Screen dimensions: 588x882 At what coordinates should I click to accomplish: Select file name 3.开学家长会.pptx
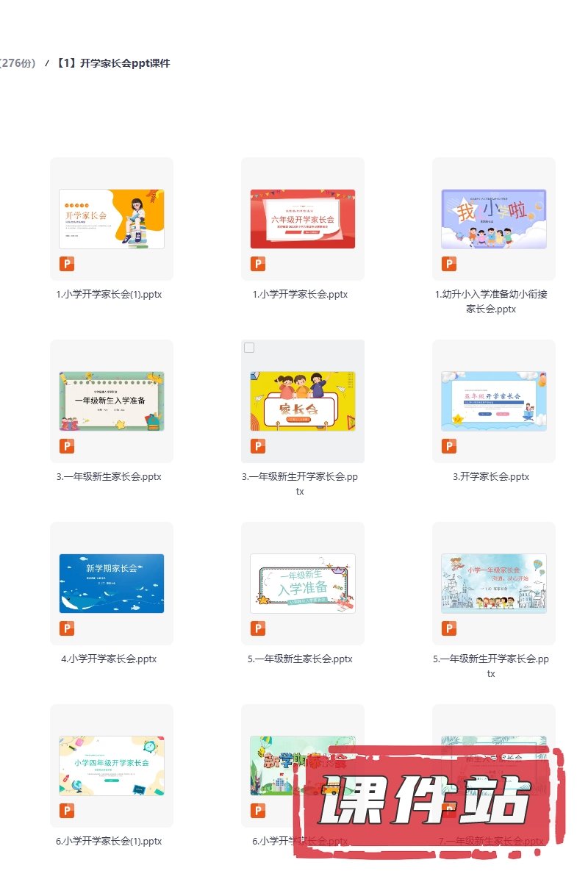[x=491, y=476]
